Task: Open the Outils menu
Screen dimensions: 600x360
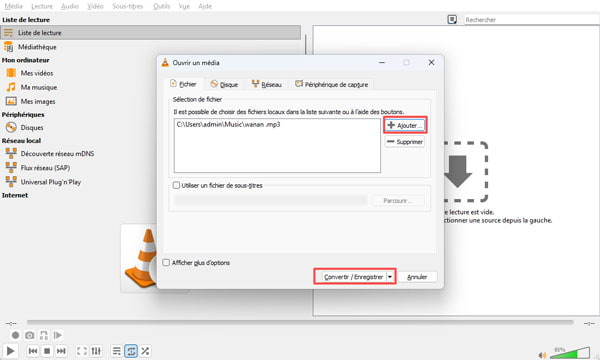Action: click(161, 6)
